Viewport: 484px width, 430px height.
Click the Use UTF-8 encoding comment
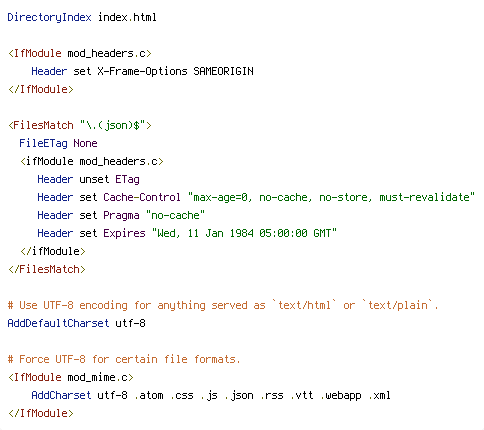click(223, 305)
